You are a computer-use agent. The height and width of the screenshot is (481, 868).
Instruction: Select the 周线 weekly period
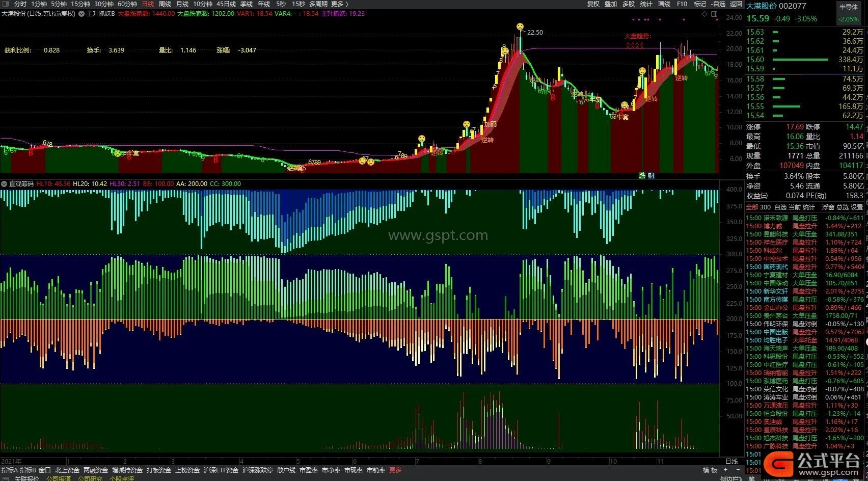point(165,4)
